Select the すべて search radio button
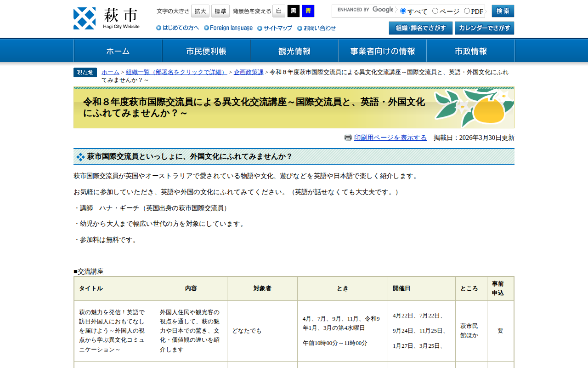 point(403,11)
